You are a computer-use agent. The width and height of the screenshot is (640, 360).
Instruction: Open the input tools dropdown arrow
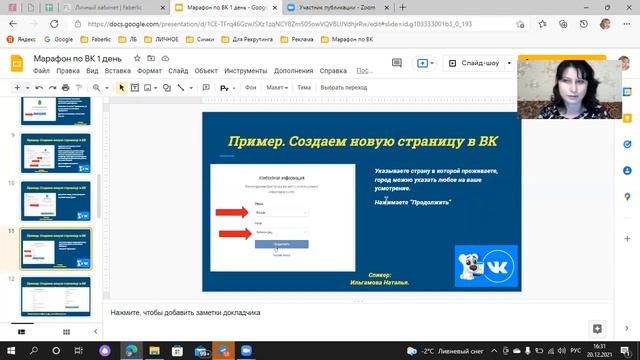tap(234, 88)
